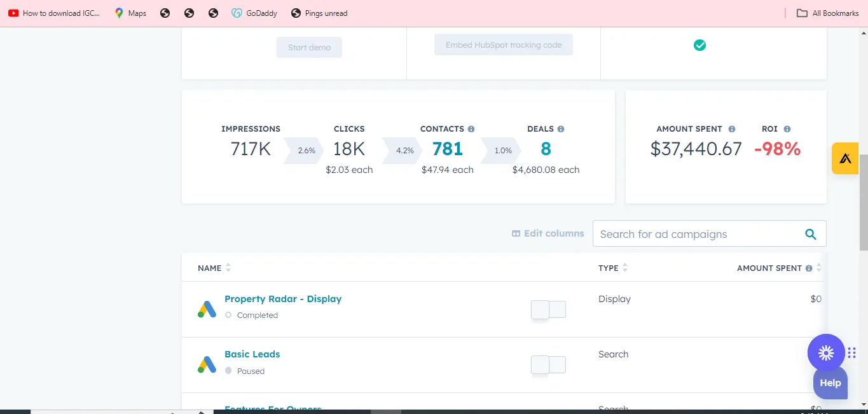This screenshot has height=414, width=868.
Task: Click the yellow floating widget icon
Action: coord(845,158)
